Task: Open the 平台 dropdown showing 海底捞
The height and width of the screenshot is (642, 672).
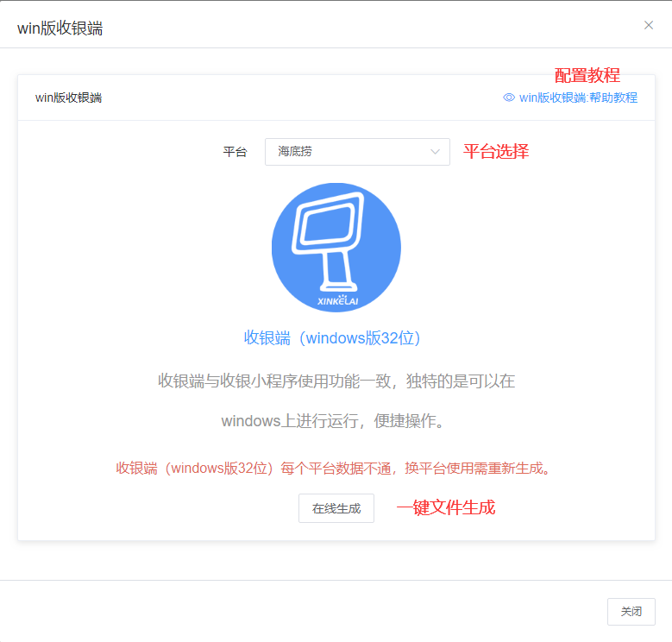Action: pyautogui.click(x=357, y=152)
